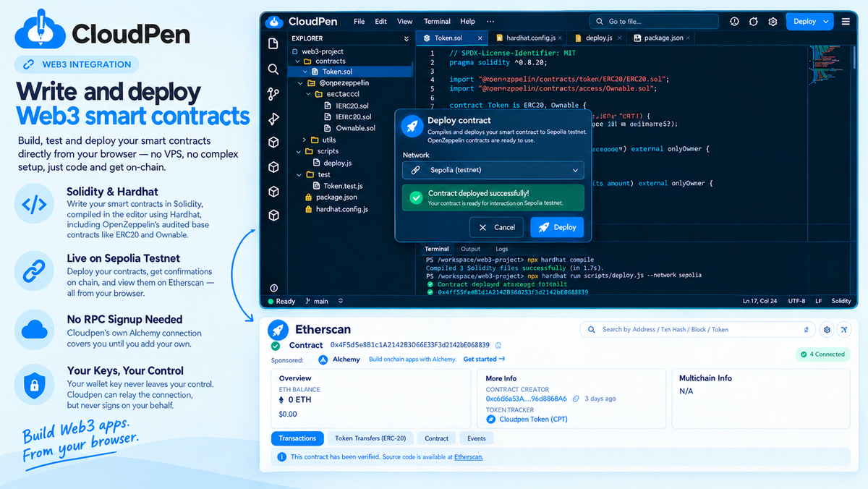
Task: Click the 4 Connected status badge
Action: [x=822, y=354]
